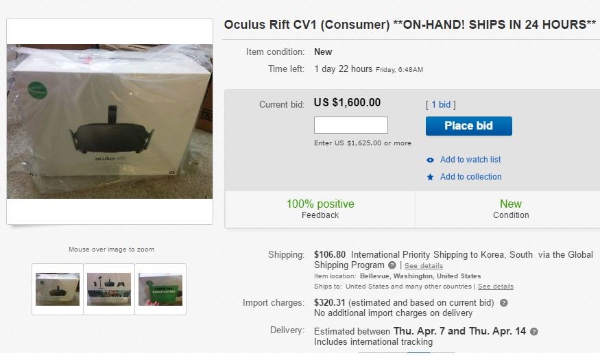Open shipping See details link

pyautogui.click(x=423, y=266)
